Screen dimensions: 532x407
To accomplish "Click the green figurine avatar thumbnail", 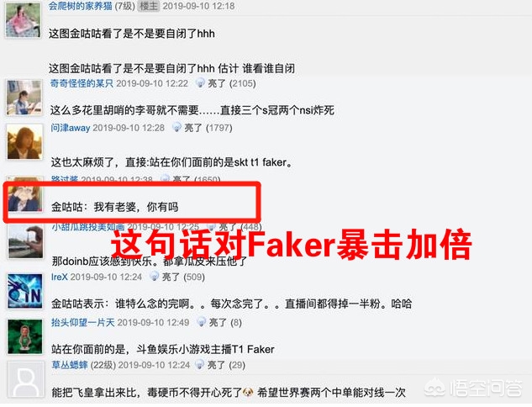I will point(25,336).
